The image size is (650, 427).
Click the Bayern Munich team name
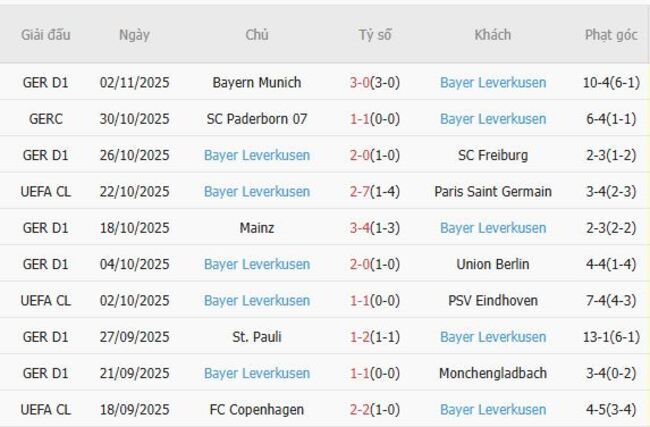tap(257, 83)
